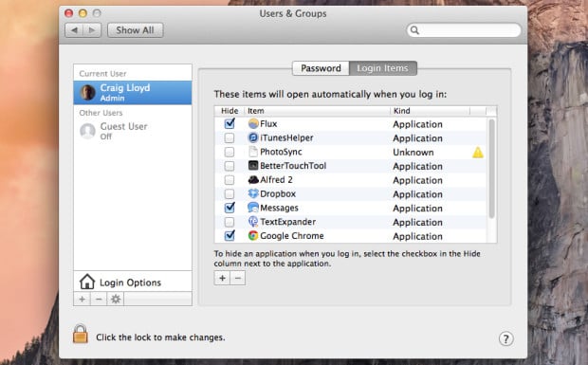Image resolution: width=588 pixels, height=365 pixels.
Task: Sort by the Hide column header
Action: click(x=230, y=111)
